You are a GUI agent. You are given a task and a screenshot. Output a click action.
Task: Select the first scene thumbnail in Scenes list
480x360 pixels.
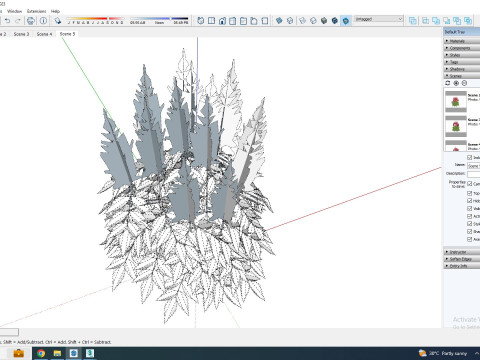coord(456,101)
